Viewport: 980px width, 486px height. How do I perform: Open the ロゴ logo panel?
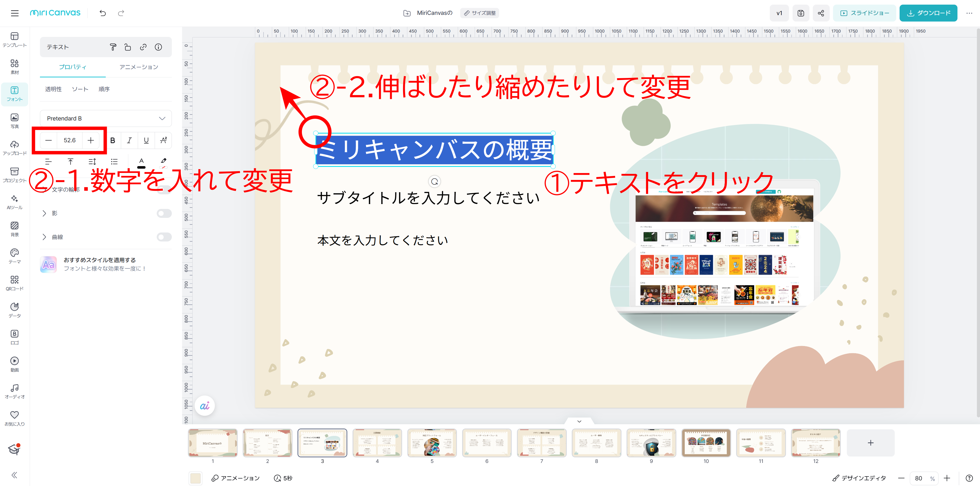14,337
